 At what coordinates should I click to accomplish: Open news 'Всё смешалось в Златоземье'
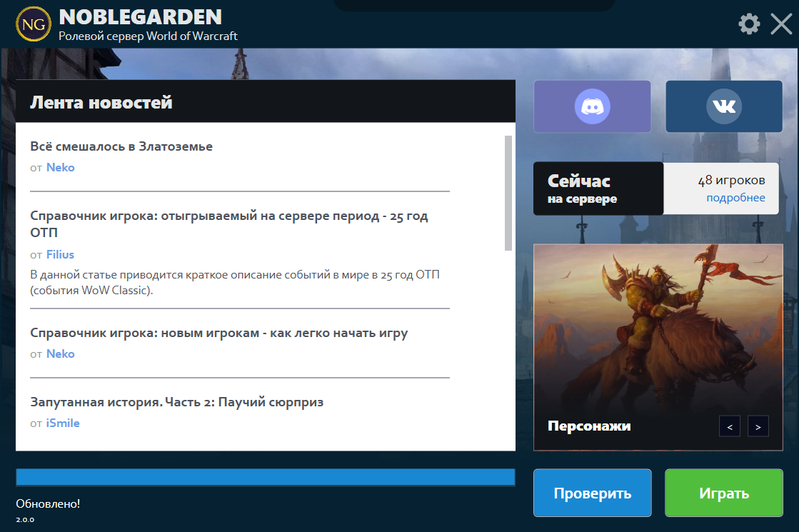tap(121, 146)
